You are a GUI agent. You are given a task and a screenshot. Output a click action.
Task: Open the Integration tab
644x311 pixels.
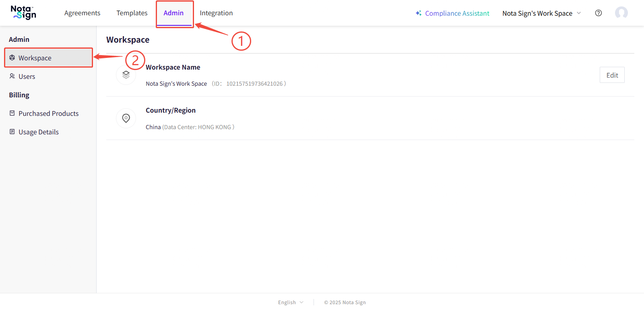[216, 13]
